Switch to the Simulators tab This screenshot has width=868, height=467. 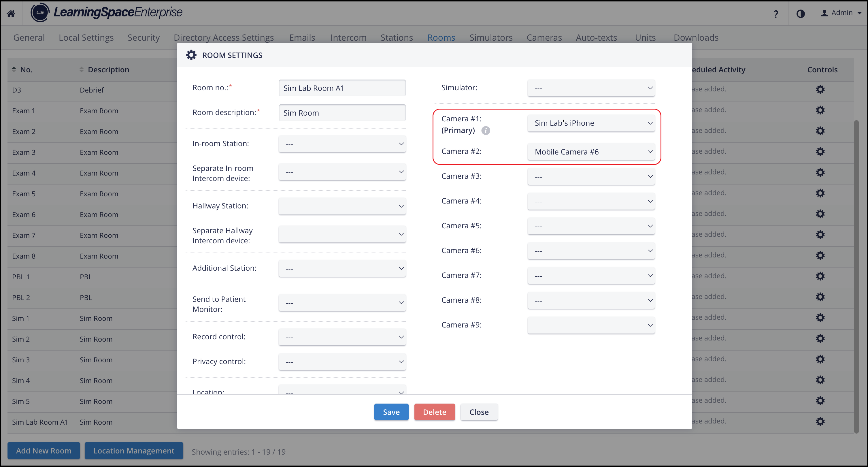click(x=490, y=37)
